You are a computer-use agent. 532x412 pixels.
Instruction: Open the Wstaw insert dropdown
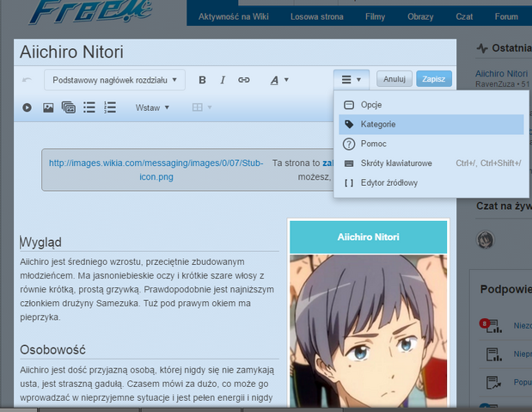click(152, 108)
